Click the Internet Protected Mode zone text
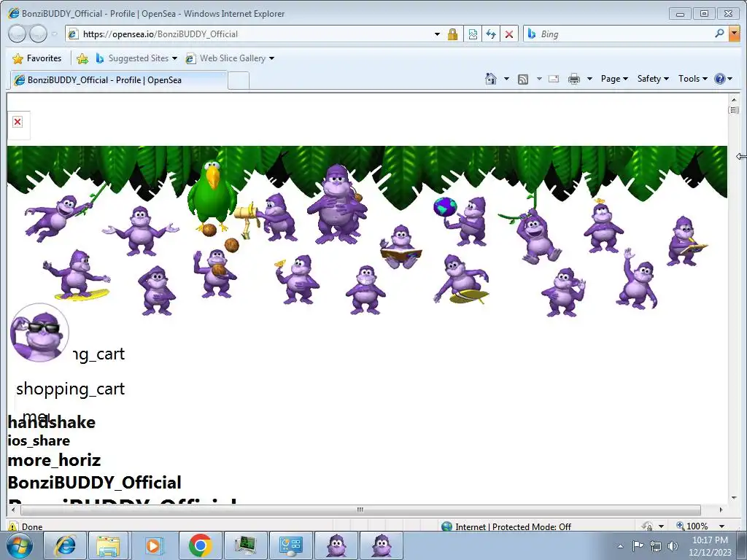Viewport: 747px width, 560px height. click(x=513, y=526)
